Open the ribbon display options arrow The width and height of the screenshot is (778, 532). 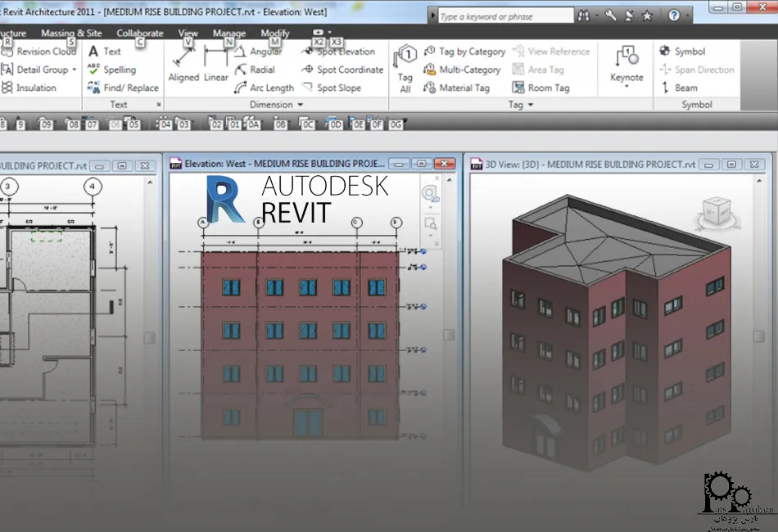click(329, 32)
